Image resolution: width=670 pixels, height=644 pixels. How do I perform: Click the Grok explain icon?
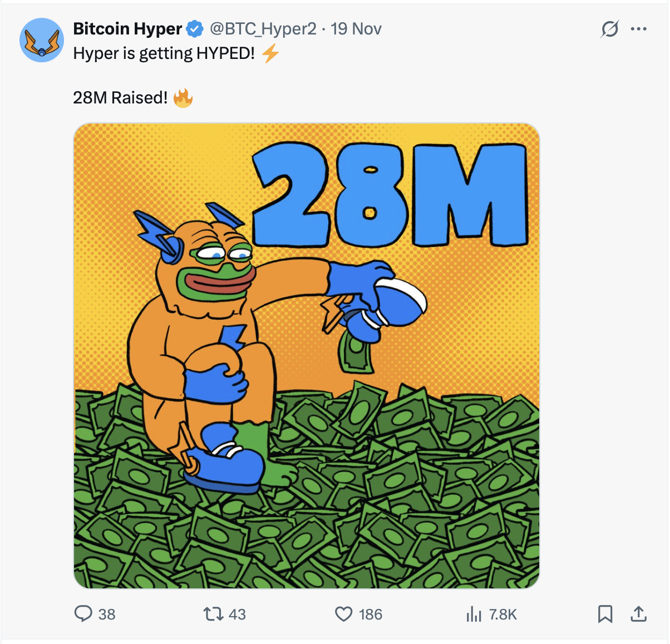tap(607, 29)
